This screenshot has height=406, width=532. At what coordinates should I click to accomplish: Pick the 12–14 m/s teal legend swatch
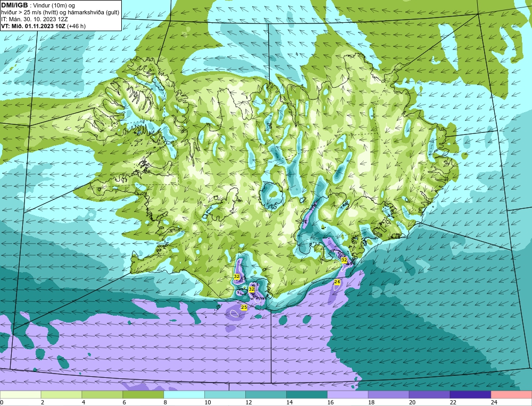[266, 395]
